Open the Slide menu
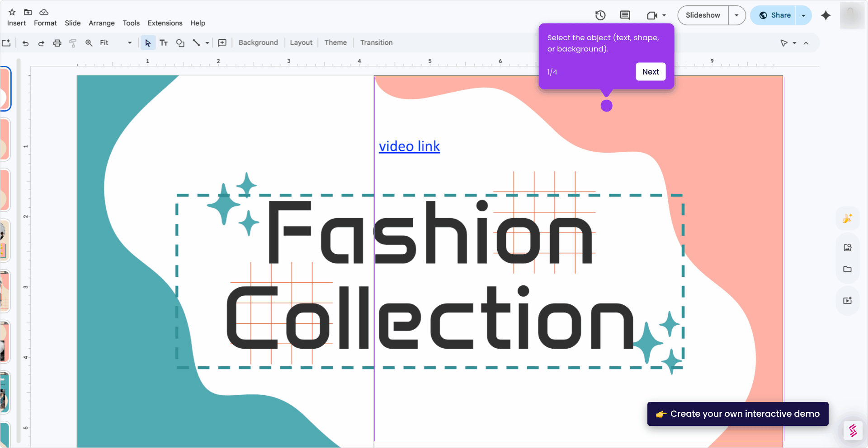 pyautogui.click(x=73, y=23)
